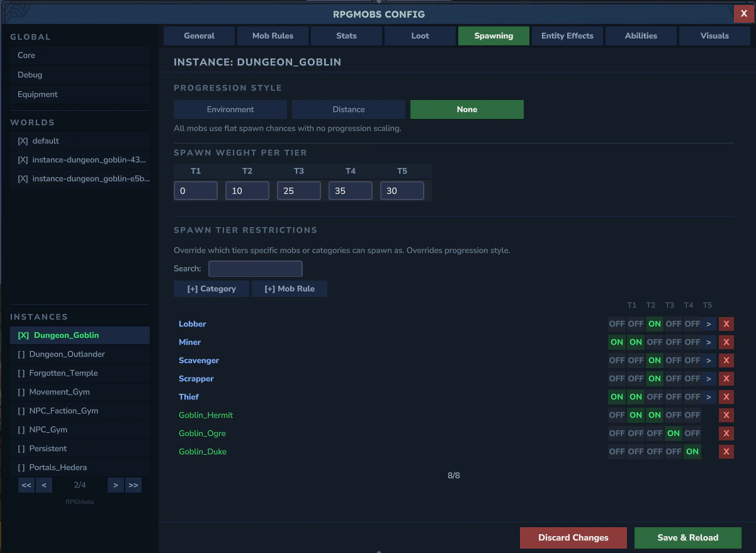Expand Thief tier details arrow
The width and height of the screenshot is (756, 553).
pos(709,396)
